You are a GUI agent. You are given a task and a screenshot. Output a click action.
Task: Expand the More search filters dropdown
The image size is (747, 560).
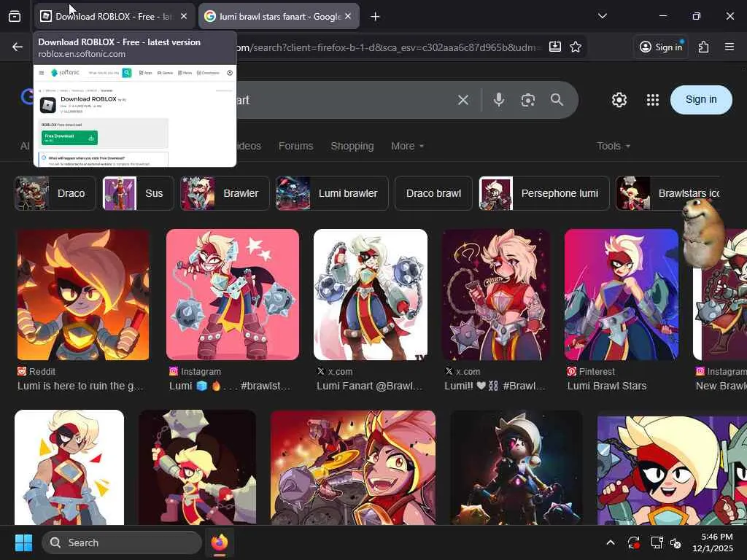tap(407, 146)
